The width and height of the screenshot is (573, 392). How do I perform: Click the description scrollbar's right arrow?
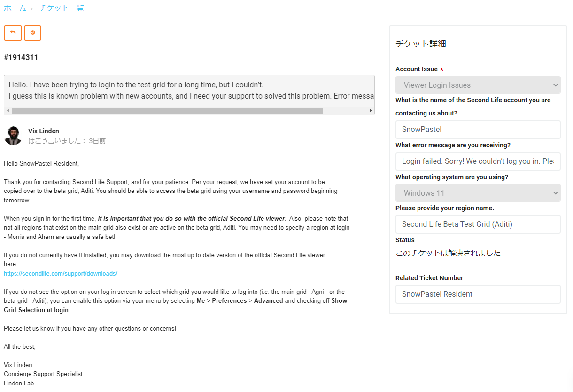click(371, 111)
